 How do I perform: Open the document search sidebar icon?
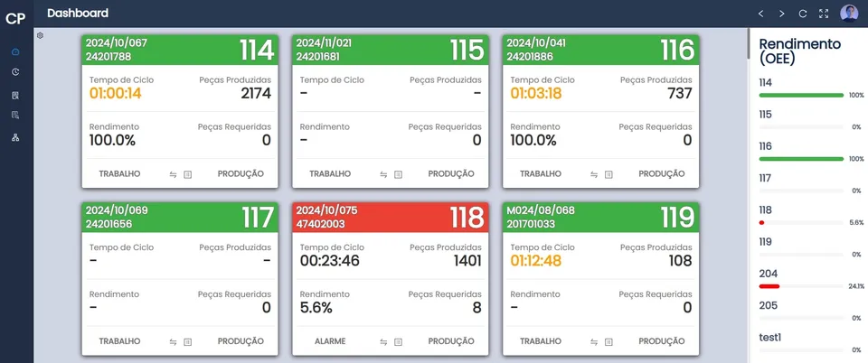15,115
